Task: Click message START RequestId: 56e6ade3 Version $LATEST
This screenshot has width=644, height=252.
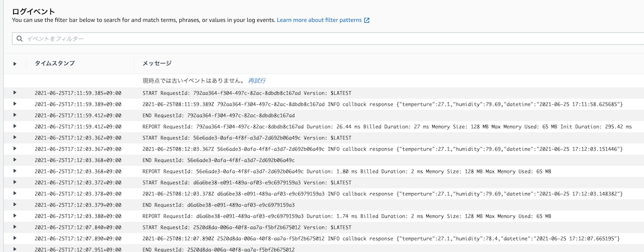Action: pos(247,138)
